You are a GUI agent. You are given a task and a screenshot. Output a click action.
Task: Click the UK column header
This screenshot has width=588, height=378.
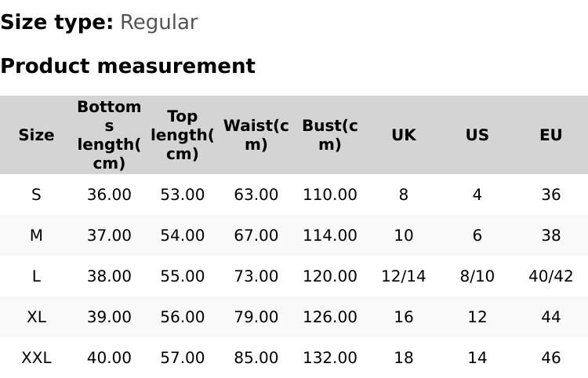(403, 135)
